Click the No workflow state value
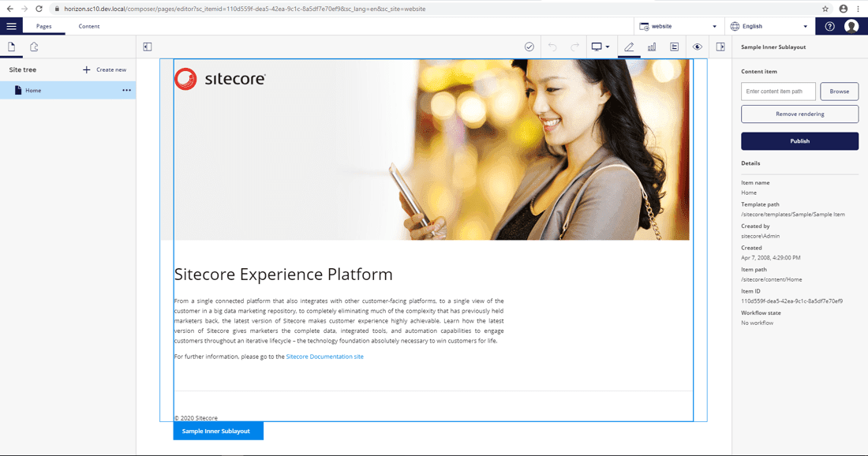This screenshot has height=456, width=868. (x=757, y=323)
